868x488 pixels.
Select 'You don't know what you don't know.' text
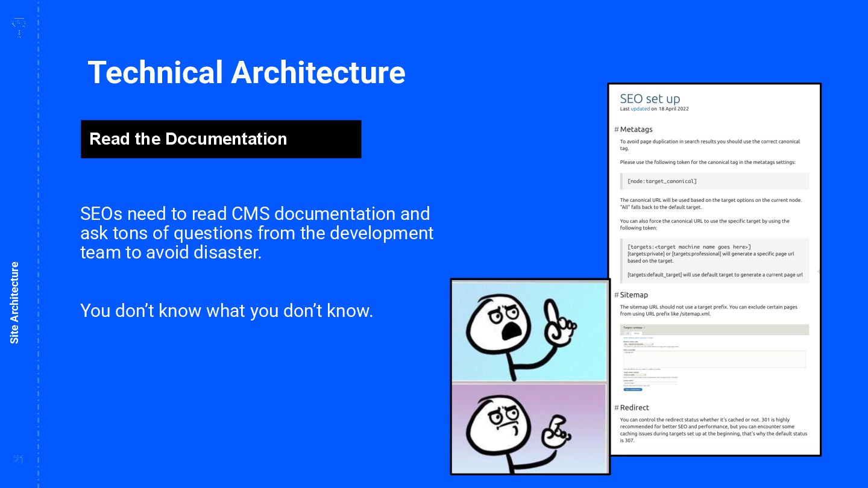(227, 311)
